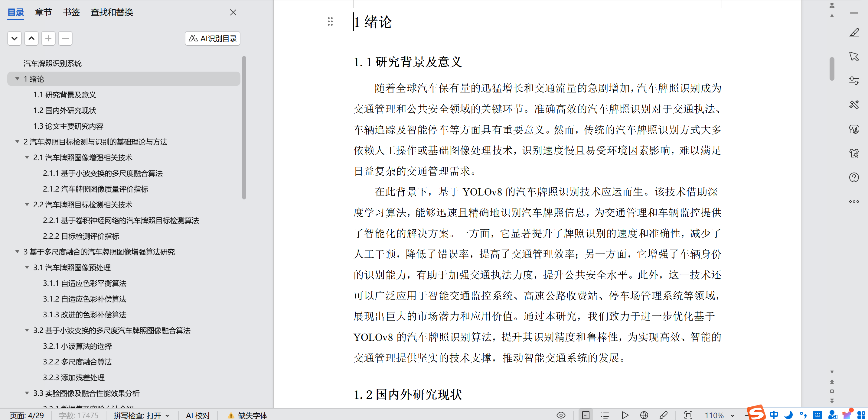
Task: Jump to 1.1 研究背景及意义 in the outline
Action: [x=65, y=95]
